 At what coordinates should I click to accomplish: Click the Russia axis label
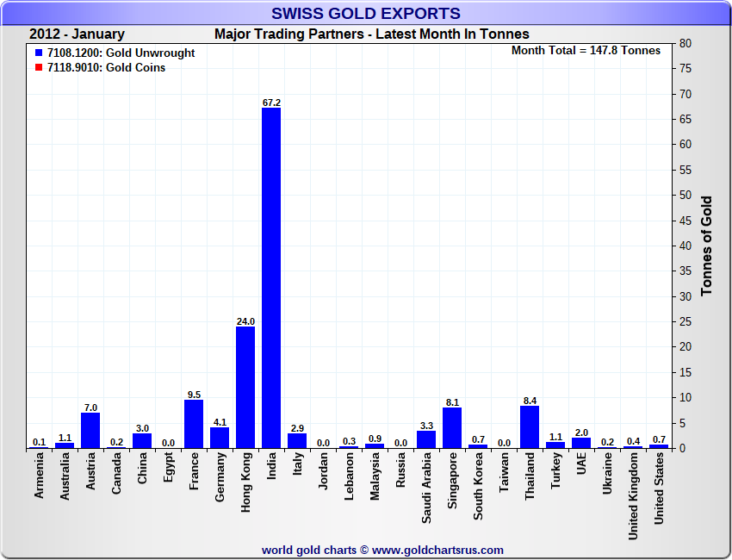[400, 470]
